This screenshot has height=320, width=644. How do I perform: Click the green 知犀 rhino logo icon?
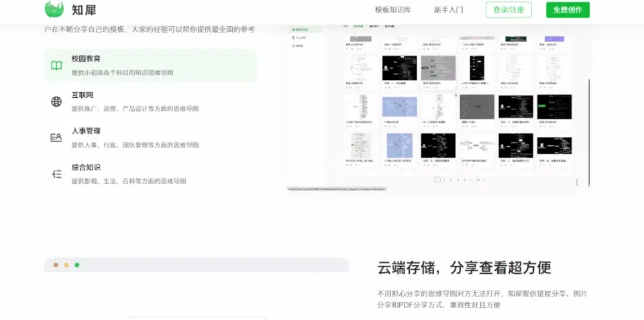click(x=54, y=9)
